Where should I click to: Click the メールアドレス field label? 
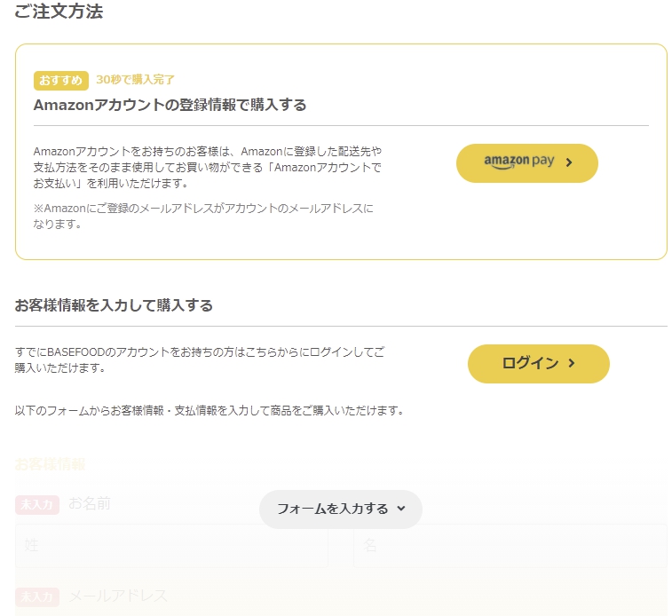[118, 596]
